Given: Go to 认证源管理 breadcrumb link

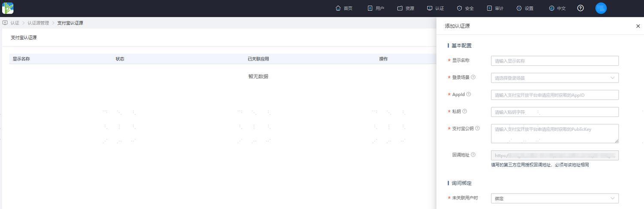Looking at the screenshot, I should point(38,23).
